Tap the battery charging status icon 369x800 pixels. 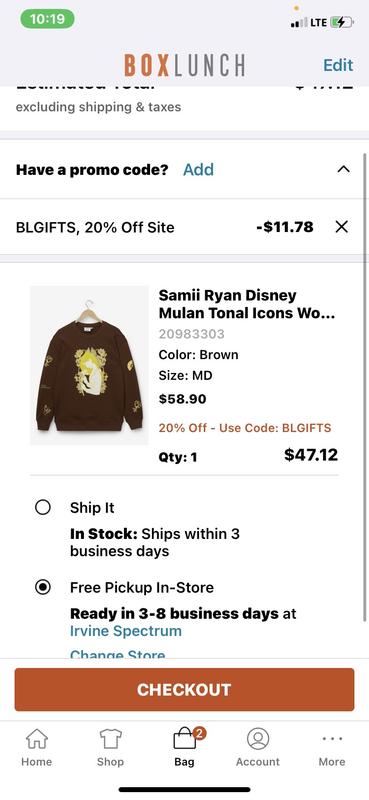tap(340, 22)
